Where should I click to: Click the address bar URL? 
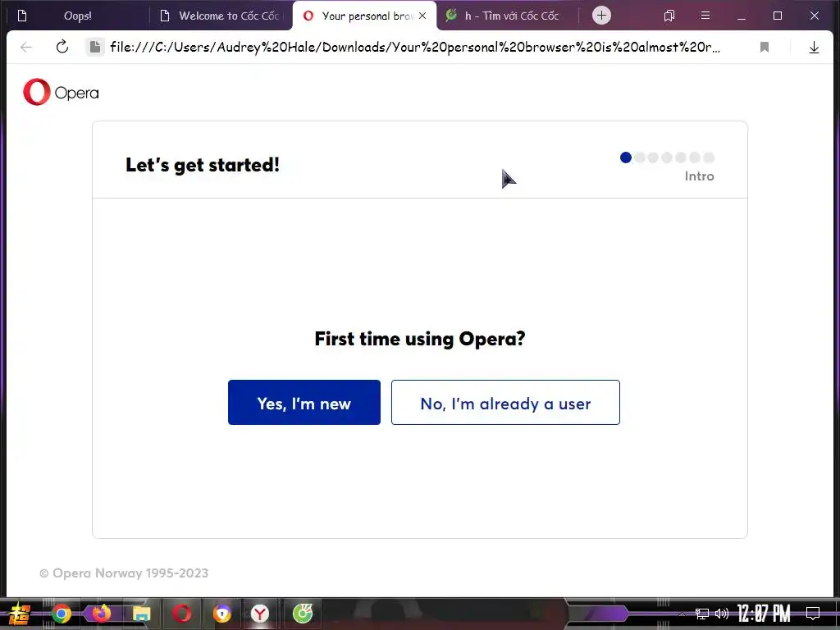(415, 47)
